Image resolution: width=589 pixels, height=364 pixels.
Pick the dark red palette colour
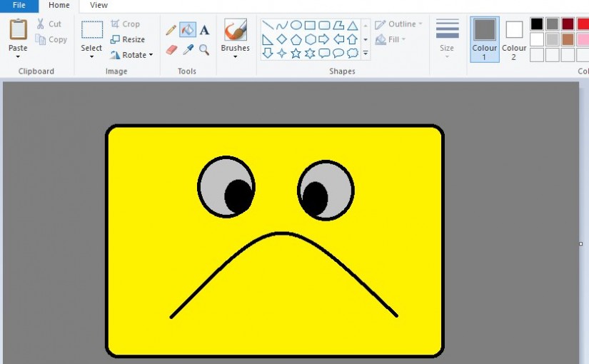coord(568,24)
